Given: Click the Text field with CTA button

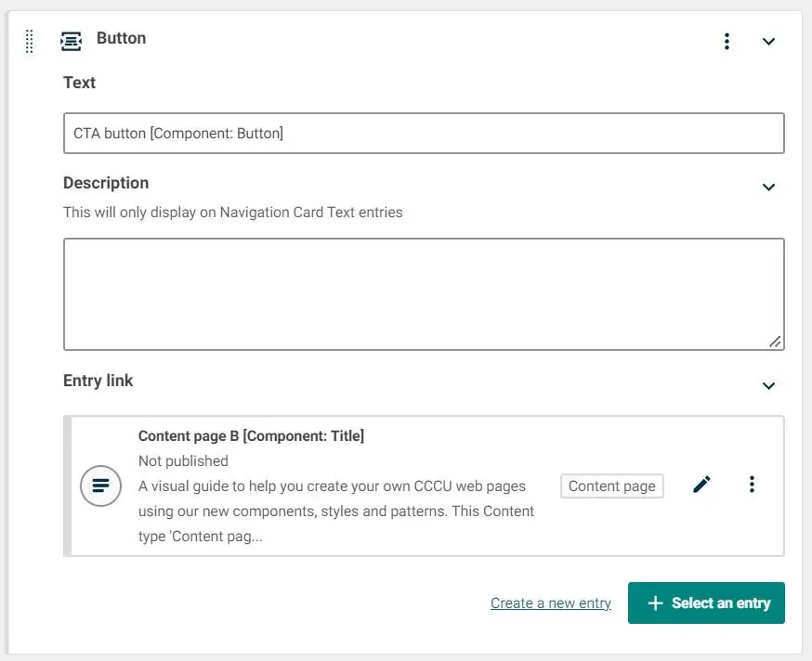Looking at the screenshot, I should click(424, 134).
